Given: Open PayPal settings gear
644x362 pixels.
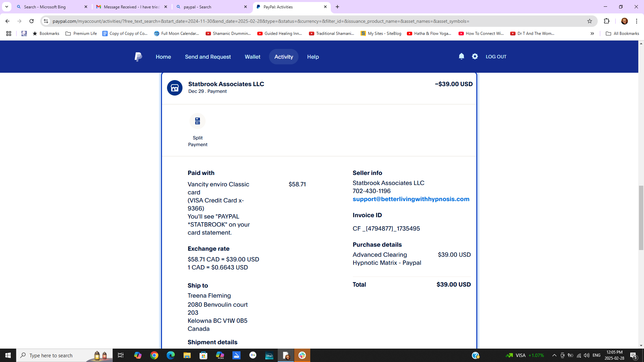Looking at the screenshot, I should click(x=475, y=56).
